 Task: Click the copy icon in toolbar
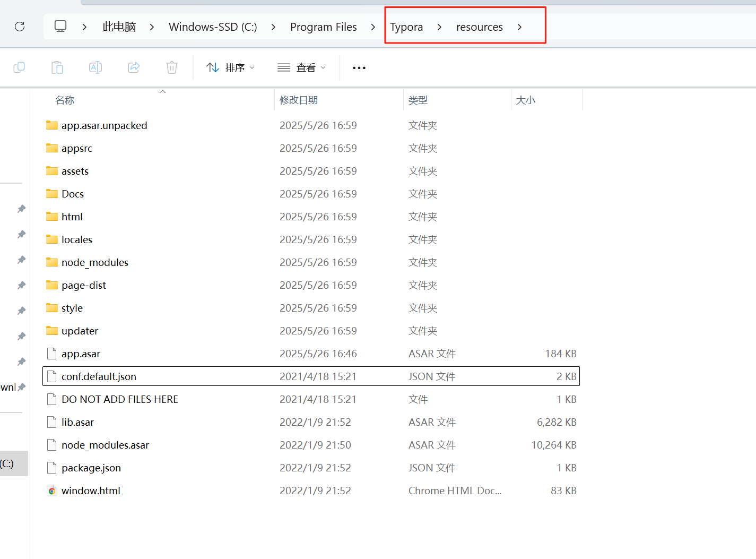19,67
